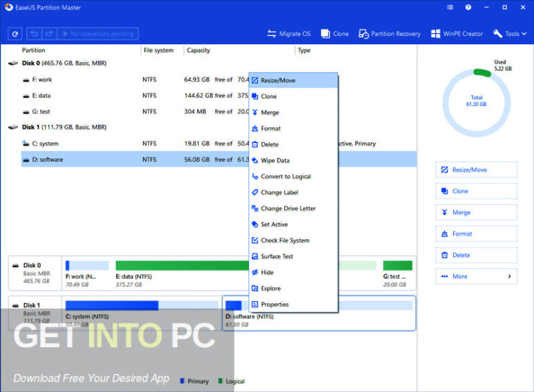534x392 pixels.
Task: Select the C: system partition row
Action: 219,144
